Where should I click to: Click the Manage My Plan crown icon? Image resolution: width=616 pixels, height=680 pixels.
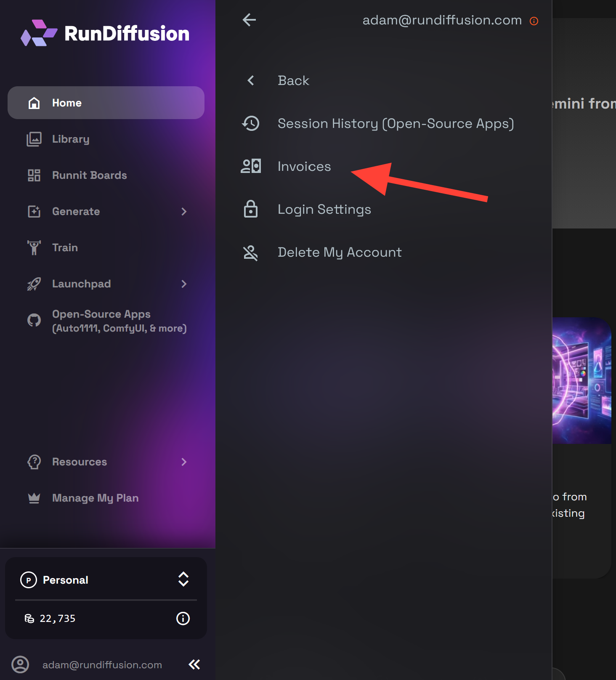[34, 498]
